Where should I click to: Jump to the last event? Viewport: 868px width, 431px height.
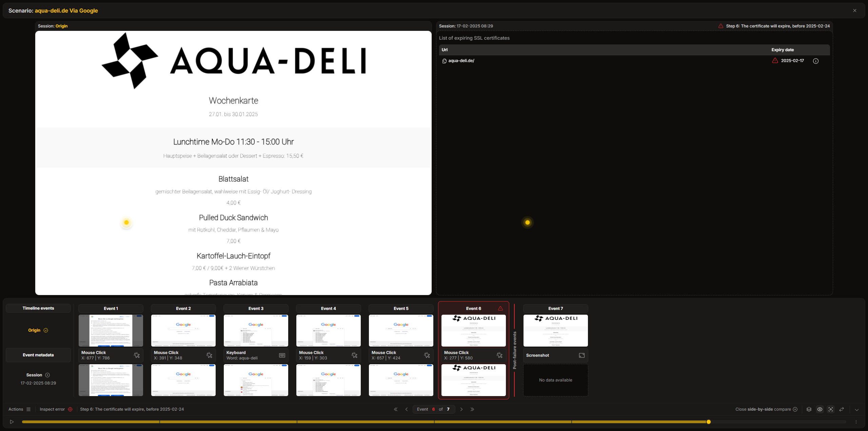tap(472, 409)
